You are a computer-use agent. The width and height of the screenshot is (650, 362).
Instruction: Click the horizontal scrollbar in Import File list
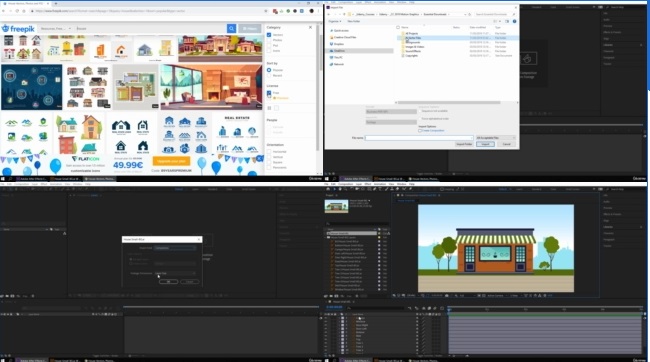(449, 102)
